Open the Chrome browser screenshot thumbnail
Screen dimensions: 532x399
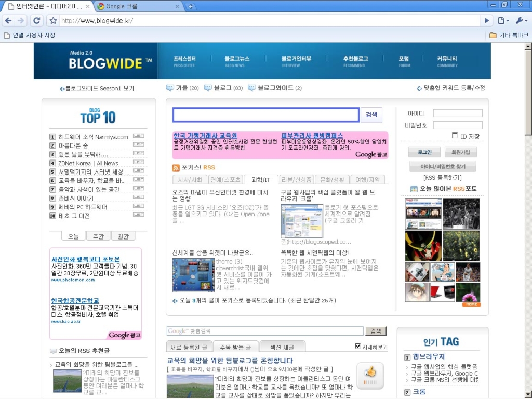pyautogui.click(x=302, y=221)
